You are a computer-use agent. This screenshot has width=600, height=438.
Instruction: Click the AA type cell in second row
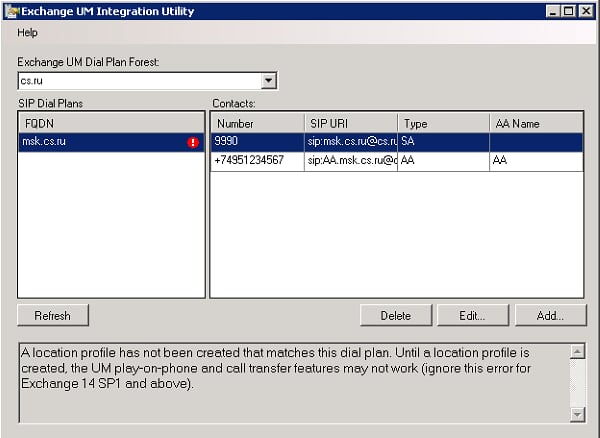(443, 161)
